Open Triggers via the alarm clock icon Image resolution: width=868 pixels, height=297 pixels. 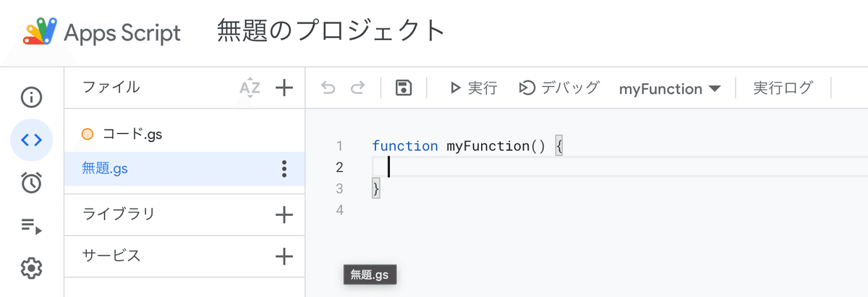pos(31,183)
